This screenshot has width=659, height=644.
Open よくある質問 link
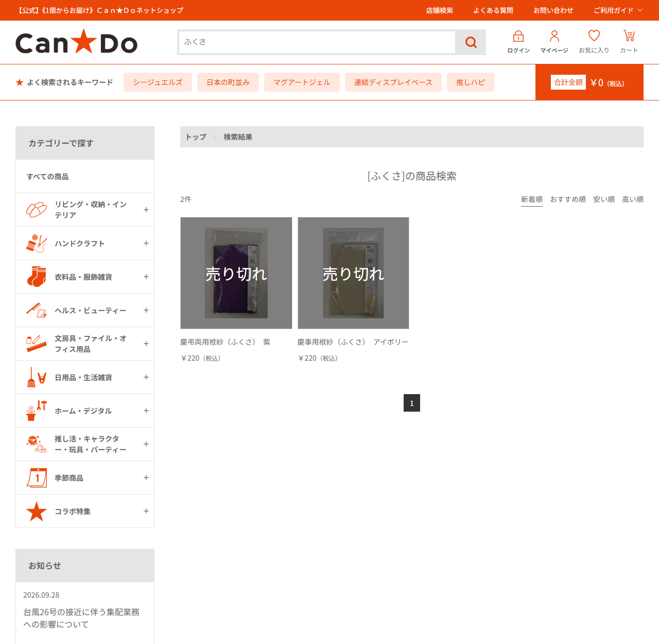[493, 10]
